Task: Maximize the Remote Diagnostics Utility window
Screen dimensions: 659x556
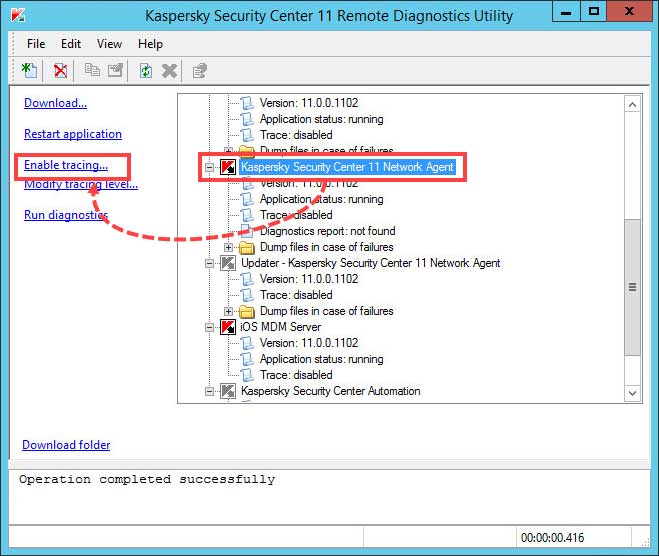Action: 593,12
